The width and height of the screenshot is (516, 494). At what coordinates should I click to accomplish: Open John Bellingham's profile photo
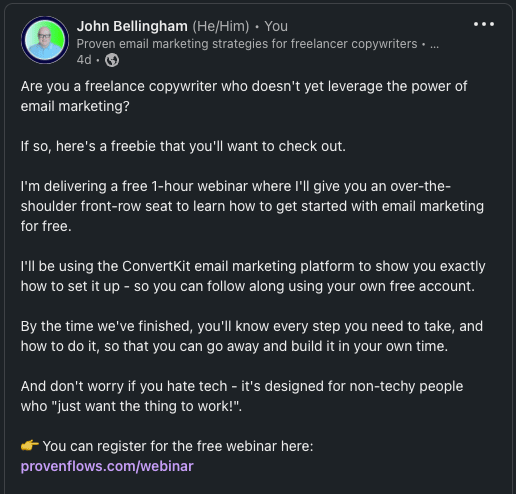coord(45,40)
